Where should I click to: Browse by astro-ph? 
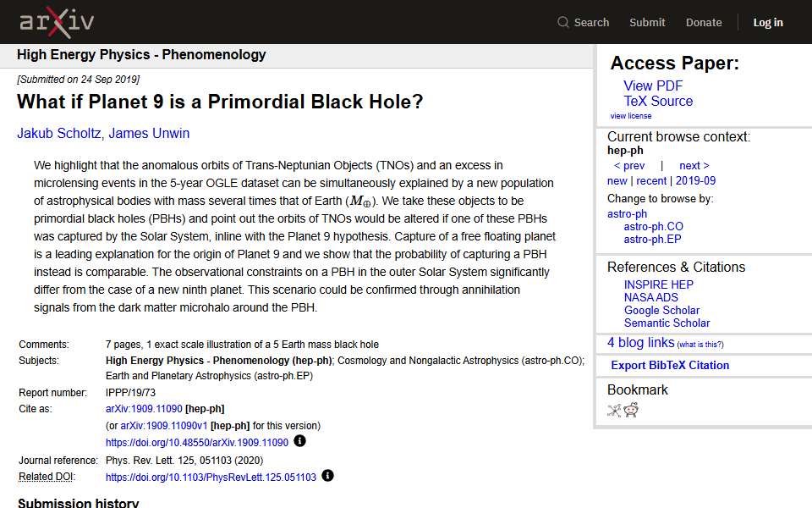click(x=627, y=213)
